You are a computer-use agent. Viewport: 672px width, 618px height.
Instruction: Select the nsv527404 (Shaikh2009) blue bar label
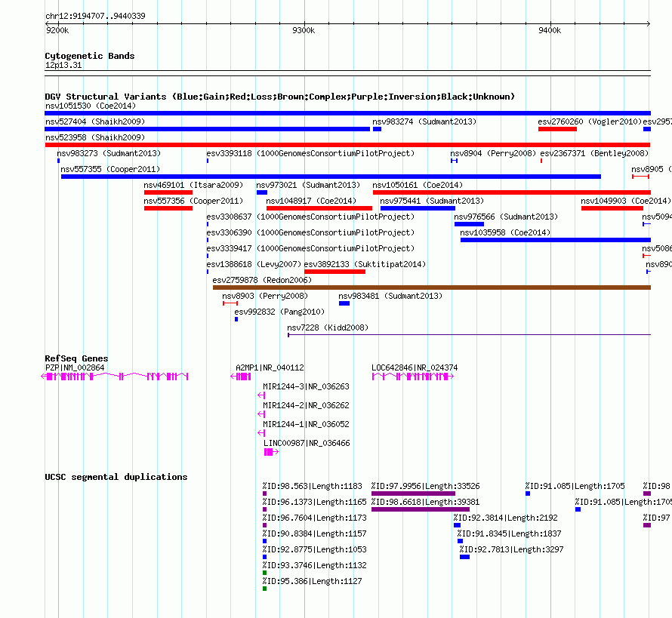(95, 121)
